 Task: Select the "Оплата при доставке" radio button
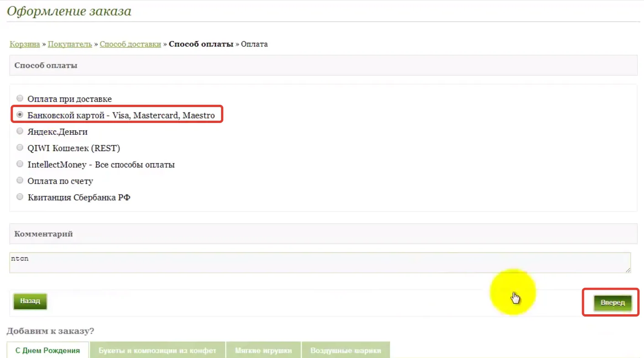click(20, 98)
